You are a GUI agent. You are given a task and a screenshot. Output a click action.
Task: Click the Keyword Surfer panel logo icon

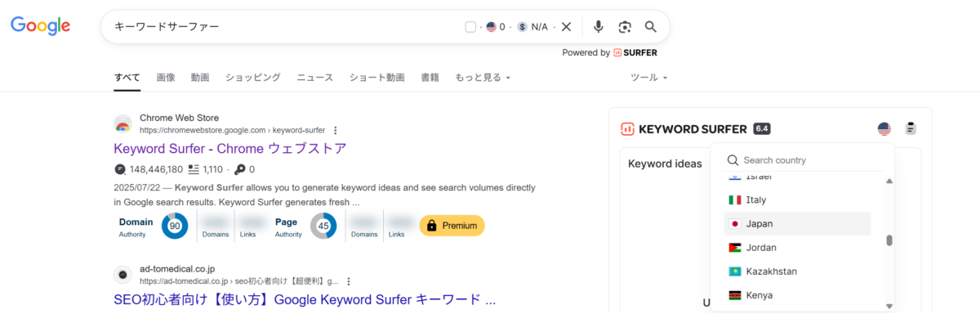627,128
